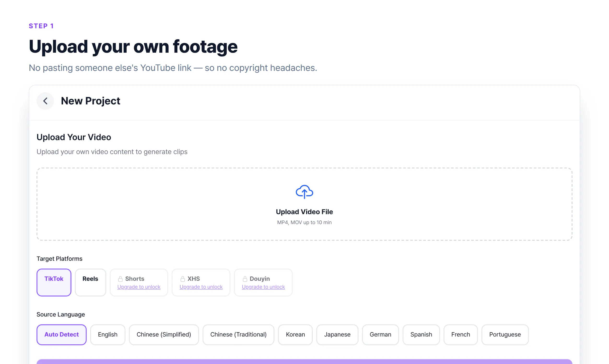609x364 pixels.
Task: Click the Upload your own footage heading
Action: pyautogui.click(x=133, y=47)
